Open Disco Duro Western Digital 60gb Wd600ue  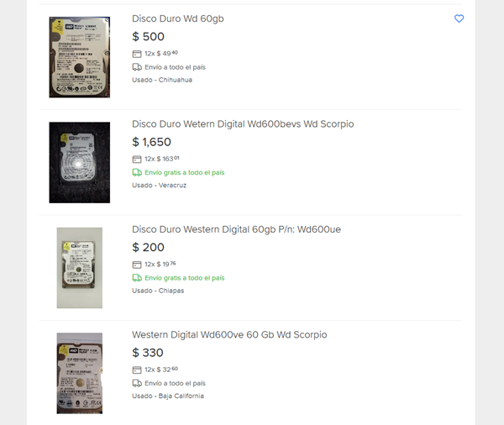coord(236,229)
